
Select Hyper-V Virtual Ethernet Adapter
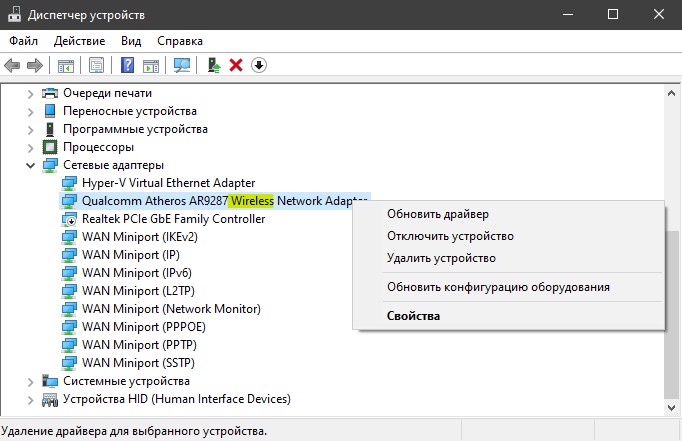coord(168,183)
